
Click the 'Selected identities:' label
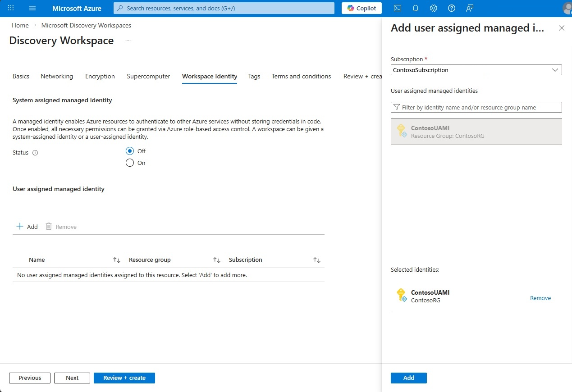click(415, 270)
